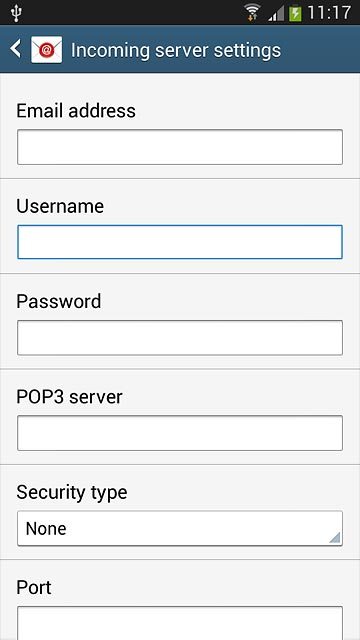Focus the Email address text field
The image size is (360, 640).
pos(180,147)
